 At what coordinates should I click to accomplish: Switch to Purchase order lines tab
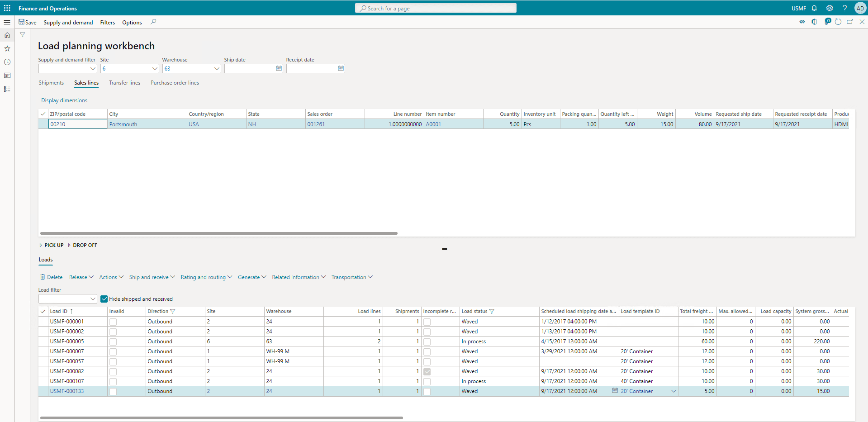point(175,83)
